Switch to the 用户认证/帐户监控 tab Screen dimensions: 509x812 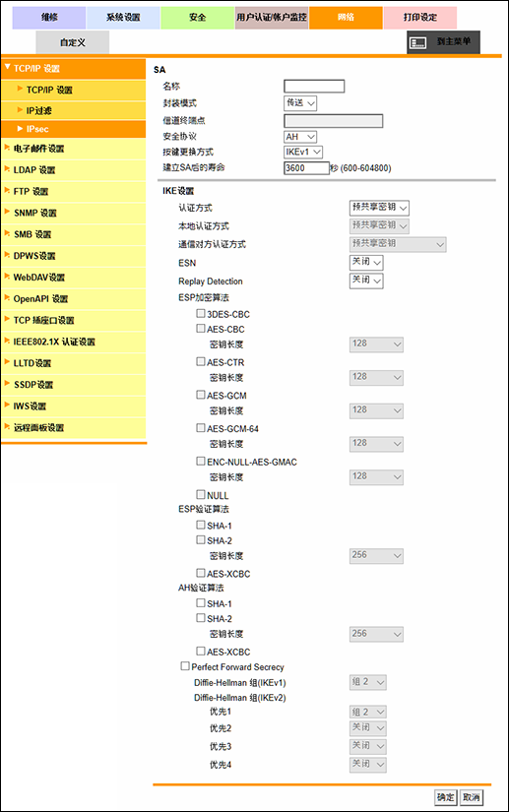click(x=272, y=18)
